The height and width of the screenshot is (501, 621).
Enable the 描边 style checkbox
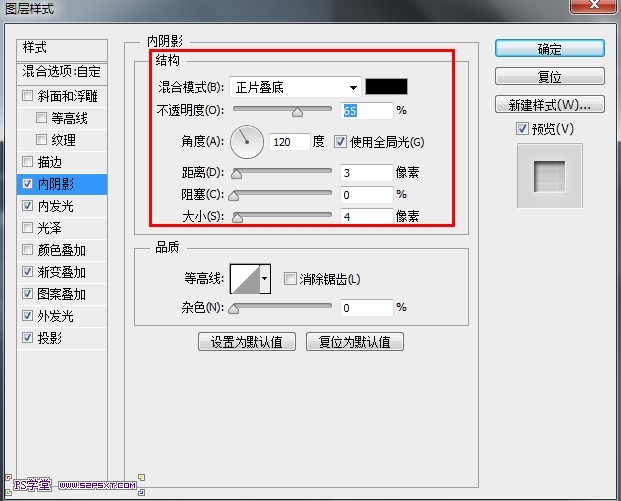pyautogui.click(x=27, y=162)
